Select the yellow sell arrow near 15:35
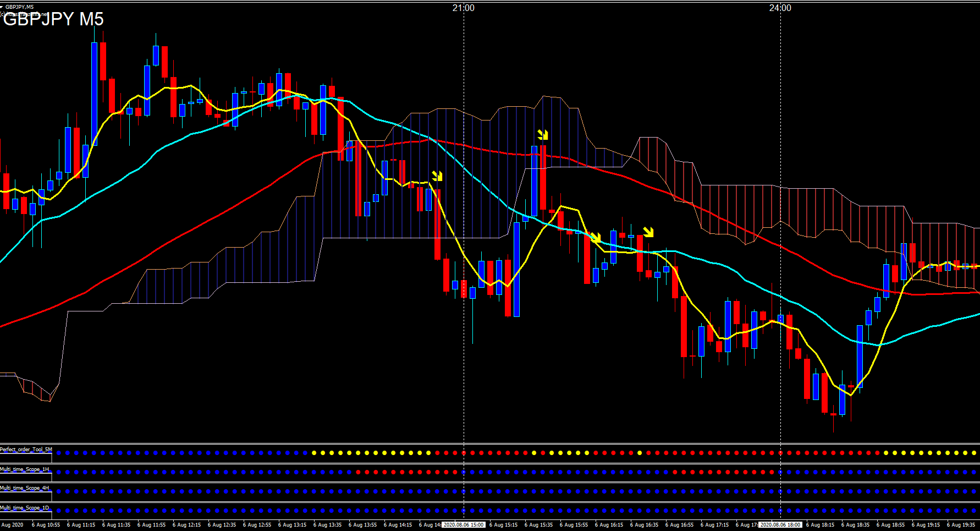This screenshot has height=531, width=980. 543,135
